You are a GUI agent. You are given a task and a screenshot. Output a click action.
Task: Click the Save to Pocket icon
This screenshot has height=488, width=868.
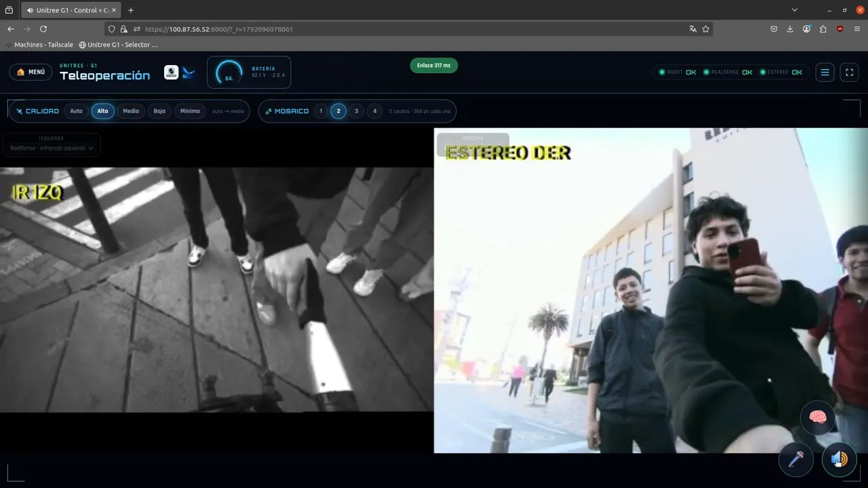tap(774, 29)
